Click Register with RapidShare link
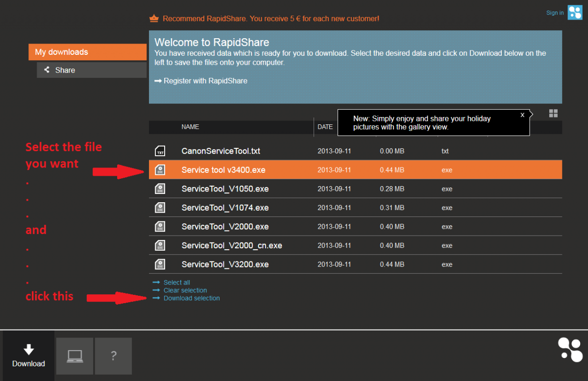588x381 pixels. pos(205,81)
